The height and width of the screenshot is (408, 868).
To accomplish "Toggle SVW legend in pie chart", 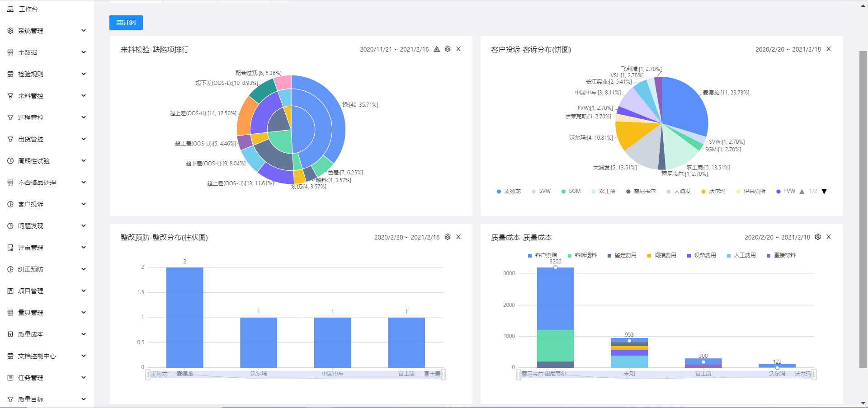I will pos(541,192).
